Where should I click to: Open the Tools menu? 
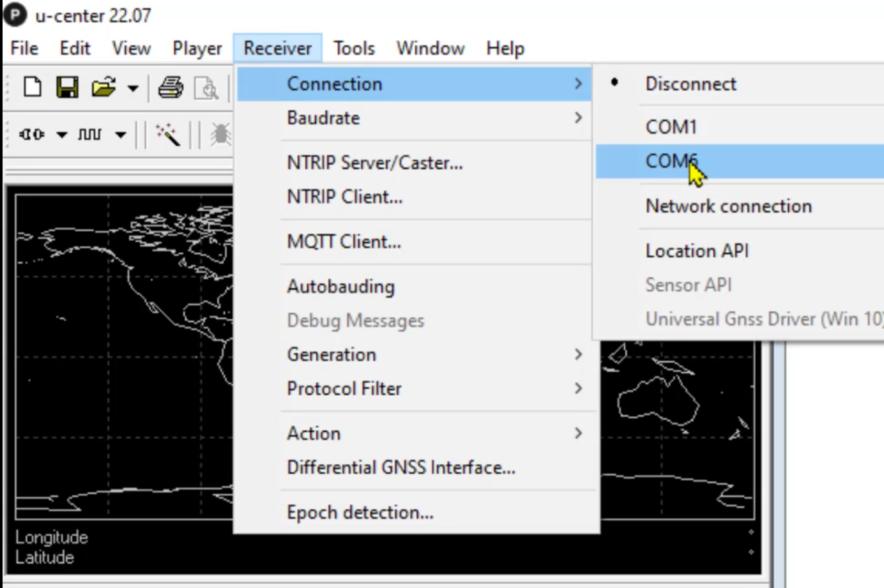(x=353, y=48)
